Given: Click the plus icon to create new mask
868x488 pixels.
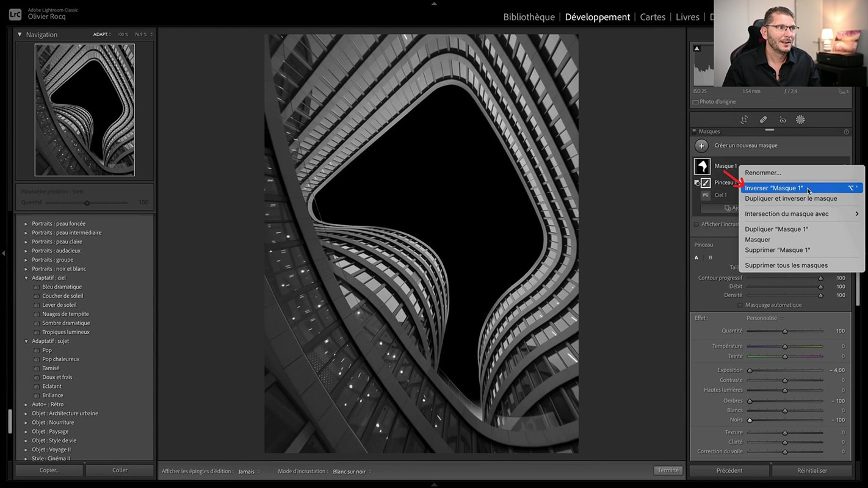Looking at the screenshot, I should click(x=701, y=146).
